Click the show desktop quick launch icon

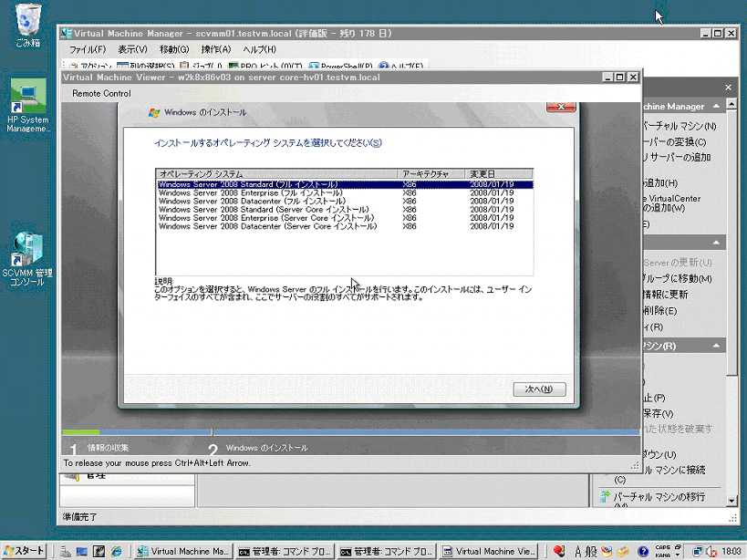tap(82, 551)
